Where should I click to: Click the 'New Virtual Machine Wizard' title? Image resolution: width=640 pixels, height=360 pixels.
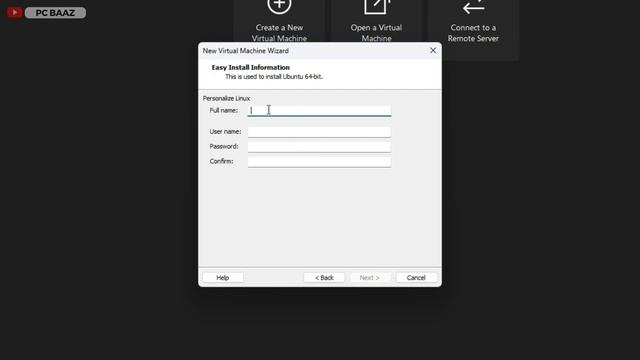pos(246,51)
